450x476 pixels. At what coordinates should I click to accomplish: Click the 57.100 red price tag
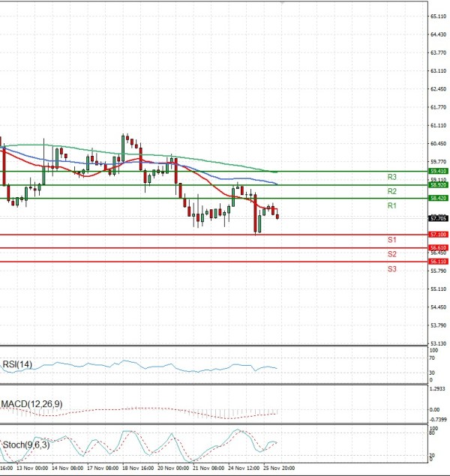point(439,235)
